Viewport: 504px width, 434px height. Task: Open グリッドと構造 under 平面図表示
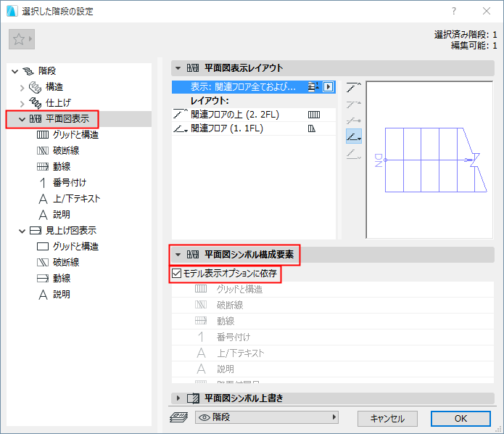pyautogui.click(x=76, y=135)
